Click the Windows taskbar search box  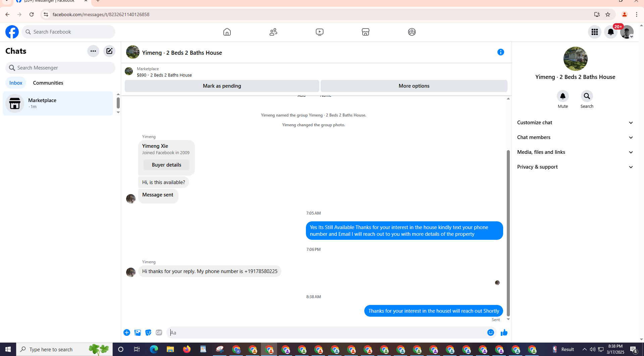(x=64, y=349)
